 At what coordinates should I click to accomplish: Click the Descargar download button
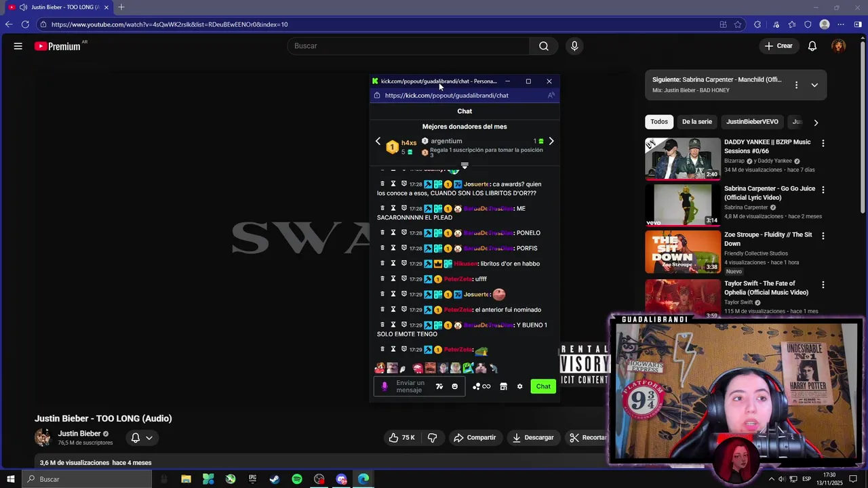point(533,438)
